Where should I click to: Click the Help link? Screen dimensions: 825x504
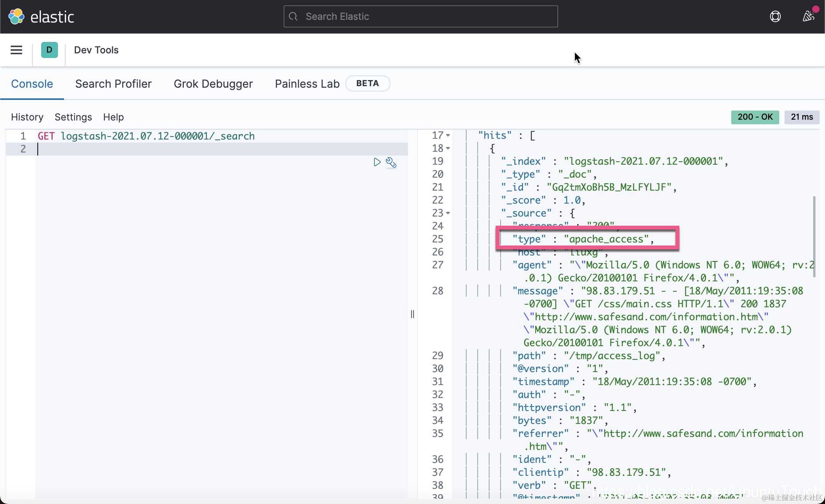point(113,117)
